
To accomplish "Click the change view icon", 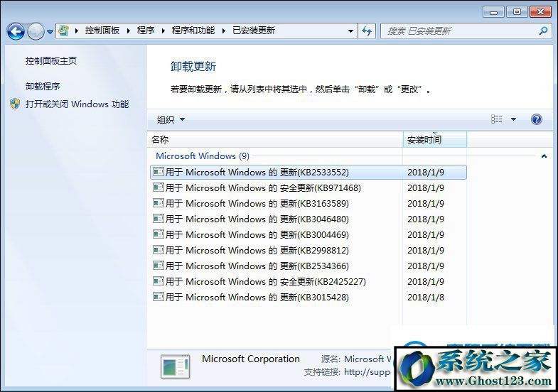I will tap(497, 119).
